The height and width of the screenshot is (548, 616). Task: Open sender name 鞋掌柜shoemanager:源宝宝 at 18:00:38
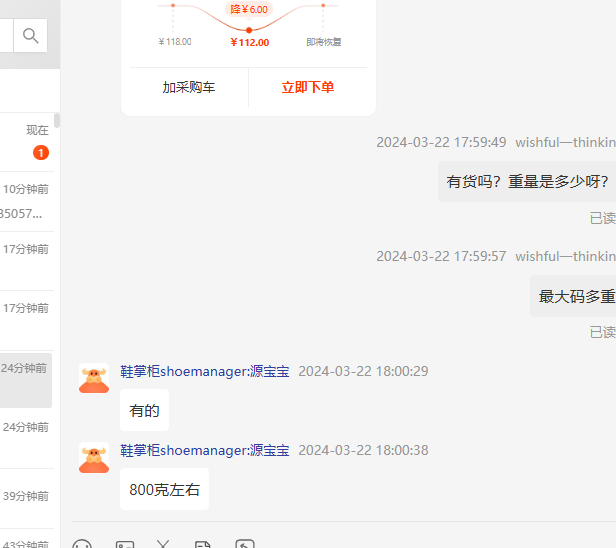coord(205,450)
